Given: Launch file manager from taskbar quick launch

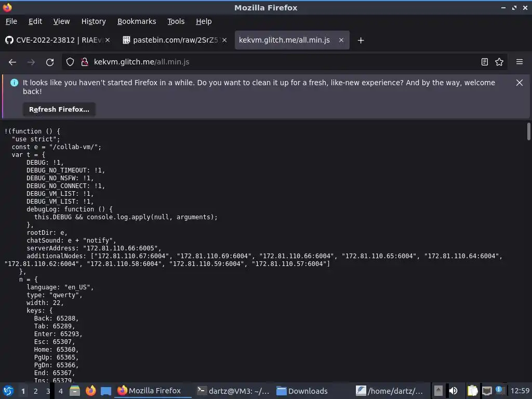Looking at the screenshot, I should click(x=75, y=391).
